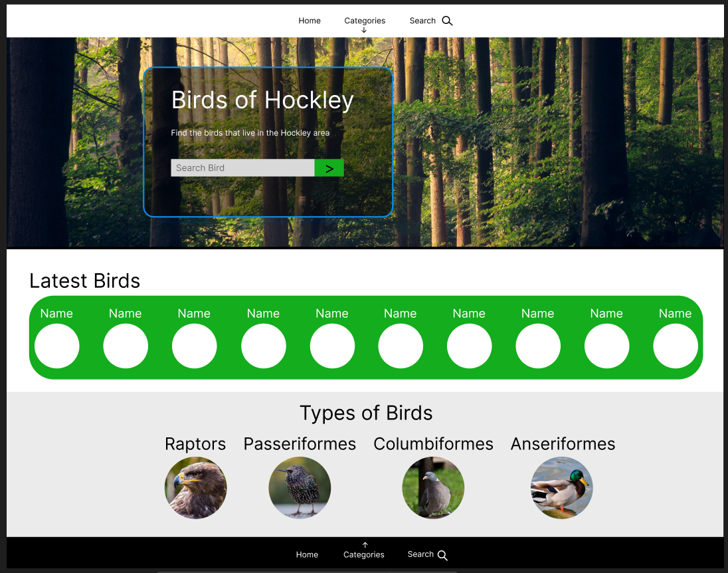Click the magnifier icon in top navigation
728x573 pixels.
[x=447, y=21]
